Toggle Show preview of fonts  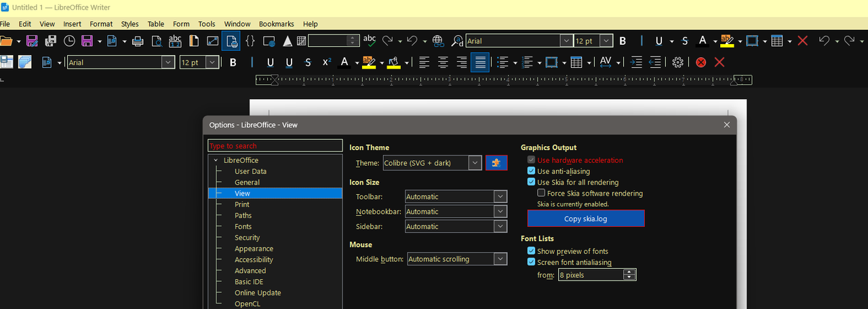click(532, 251)
